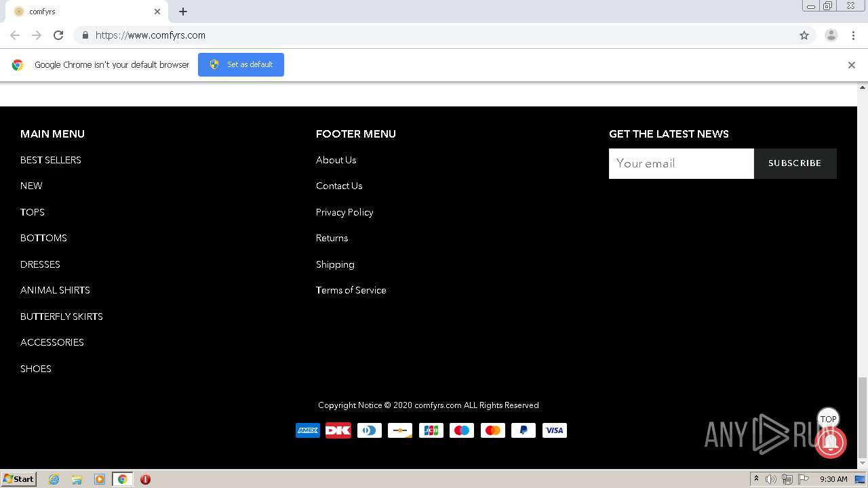Click the PayPal payment icon
The width and height of the screenshot is (868, 488).
[x=524, y=430]
